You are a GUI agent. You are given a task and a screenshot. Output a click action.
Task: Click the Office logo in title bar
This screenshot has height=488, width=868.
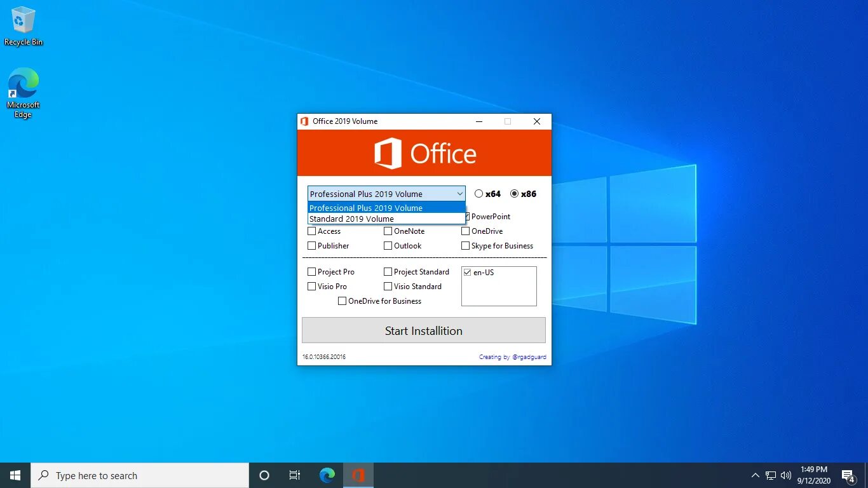(x=304, y=121)
